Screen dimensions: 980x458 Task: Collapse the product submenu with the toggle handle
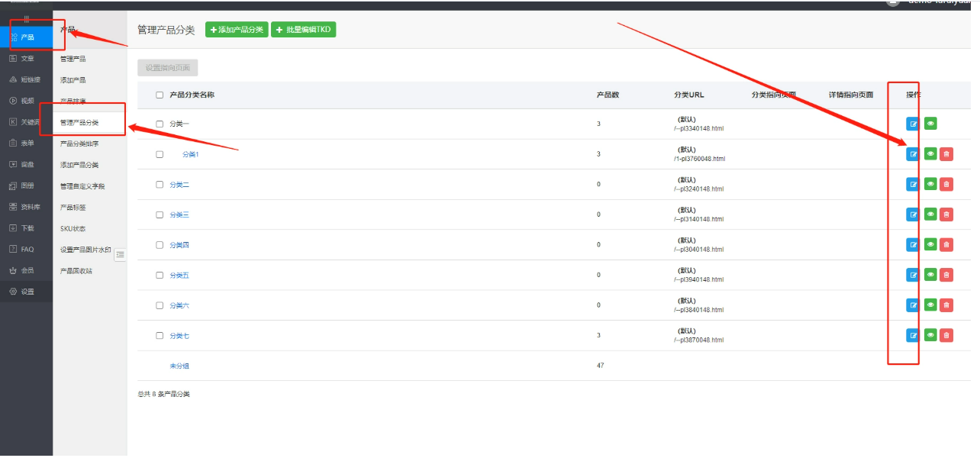click(120, 255)
